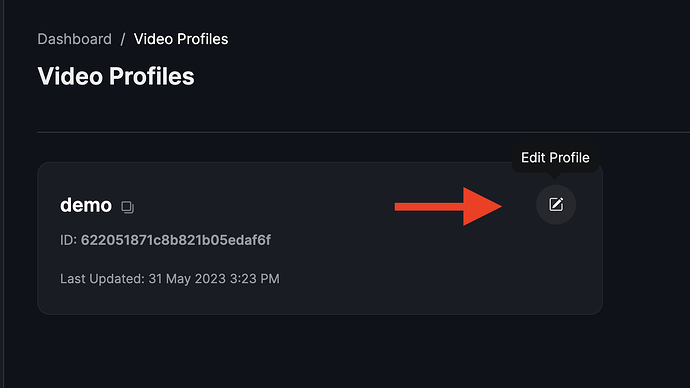Click the 31 May 2023 date text
Viewport: 690px width, 388px height.
point(191,279)
